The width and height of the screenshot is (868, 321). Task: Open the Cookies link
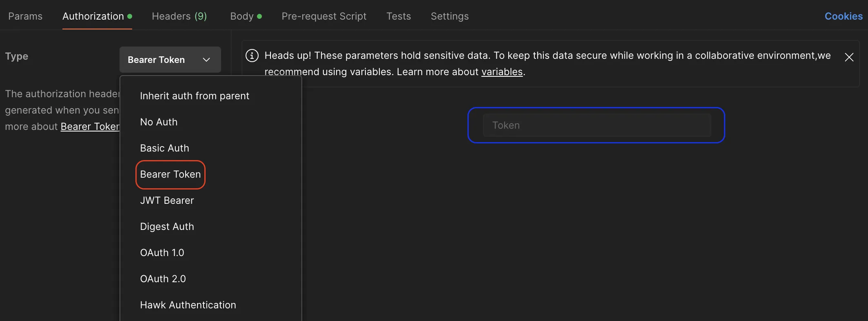(843, 16)
